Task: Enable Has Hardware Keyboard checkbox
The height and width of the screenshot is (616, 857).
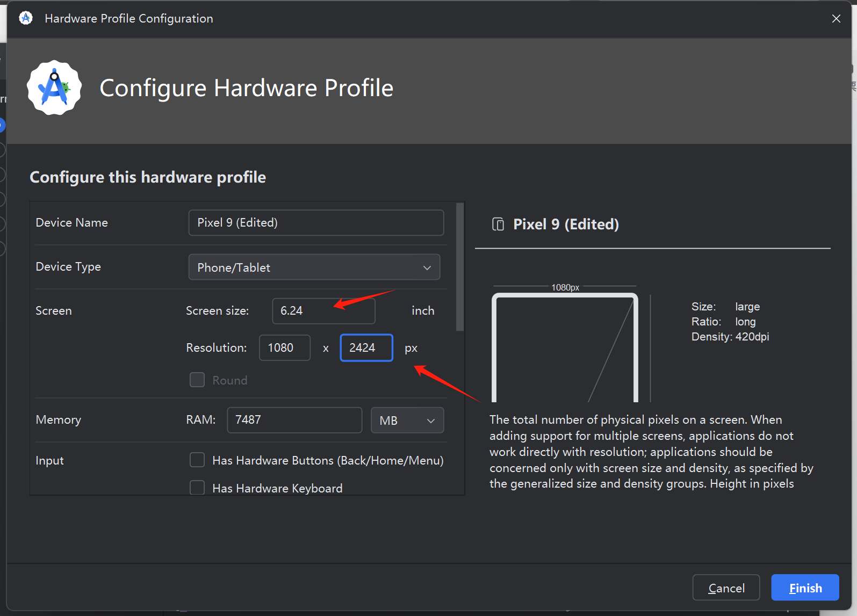Action: click(x=197, y=488)
